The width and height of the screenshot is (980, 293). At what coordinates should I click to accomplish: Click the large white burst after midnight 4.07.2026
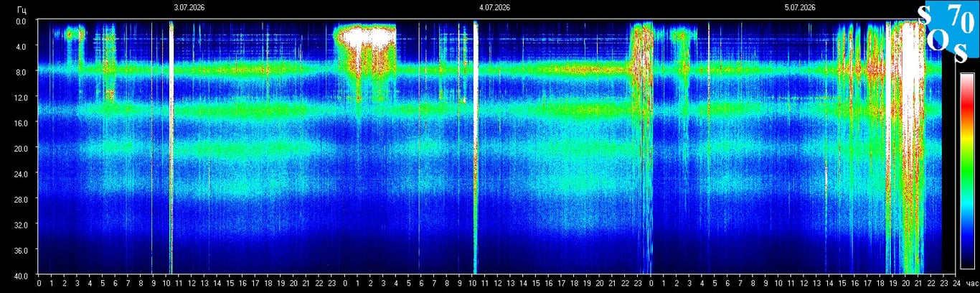point(365,43)
